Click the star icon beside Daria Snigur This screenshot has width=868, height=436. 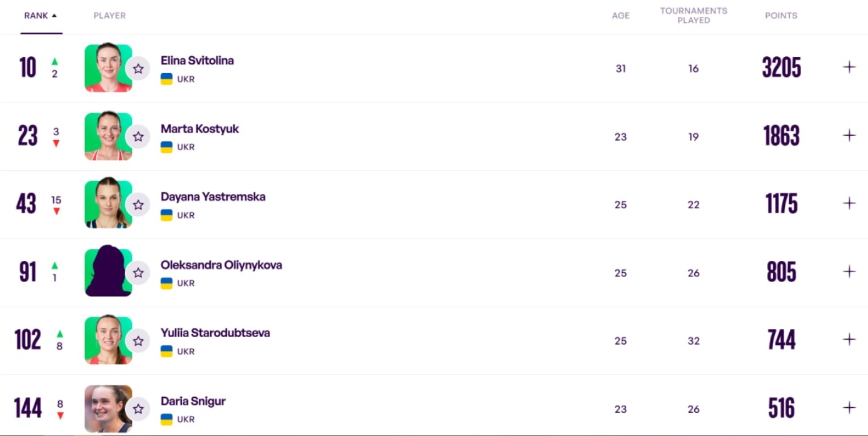138,409
